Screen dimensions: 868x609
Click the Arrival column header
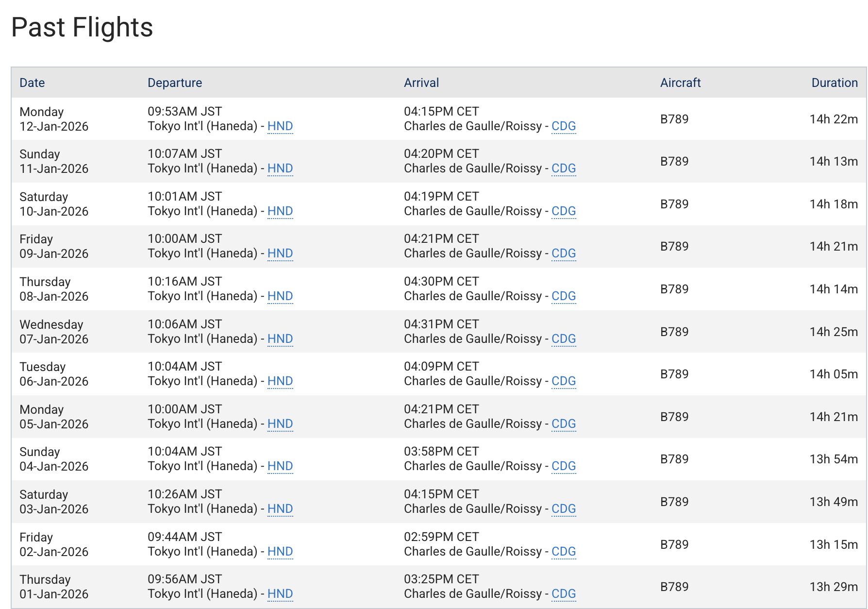(x=421, y=83)
